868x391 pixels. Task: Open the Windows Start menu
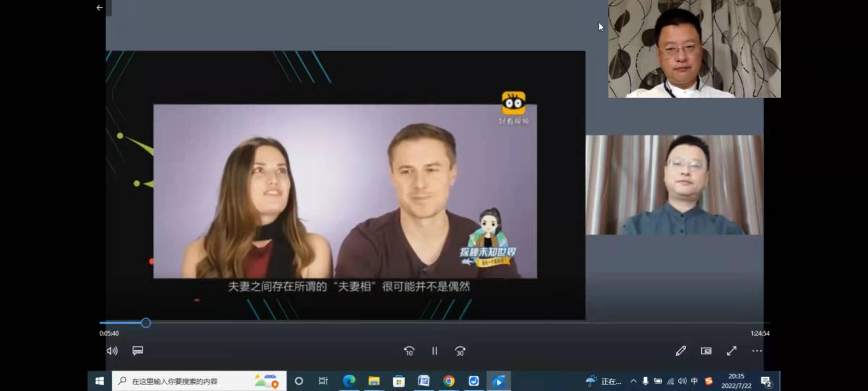[99, 381]
